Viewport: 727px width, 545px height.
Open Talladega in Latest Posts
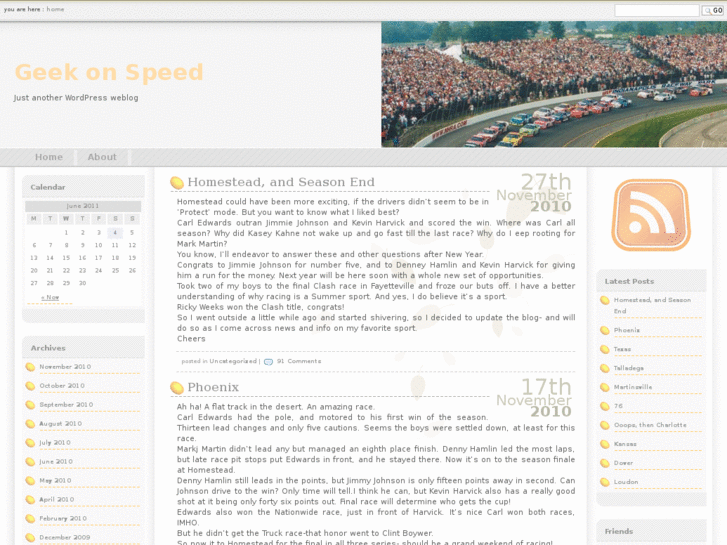coord(629,368)
